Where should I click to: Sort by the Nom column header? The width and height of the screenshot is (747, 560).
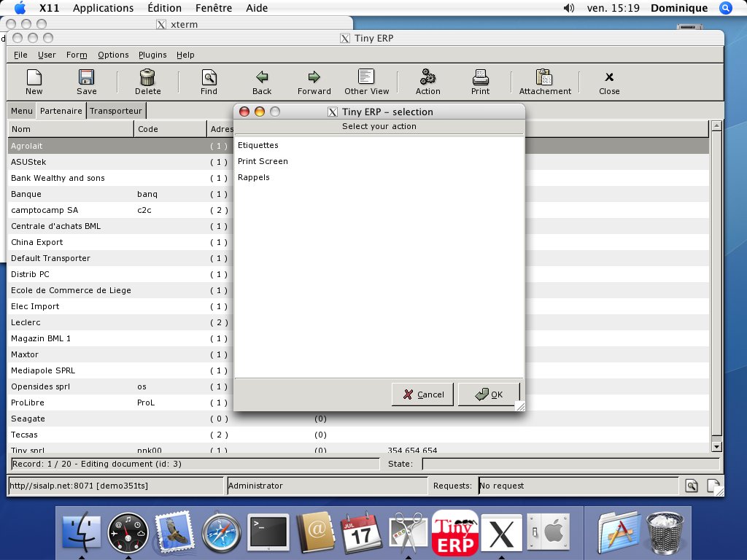tap(71, 129)
